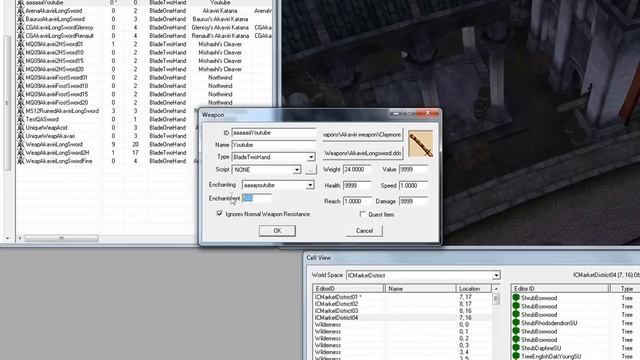Click the sword icon beside TestQASword

20,120
